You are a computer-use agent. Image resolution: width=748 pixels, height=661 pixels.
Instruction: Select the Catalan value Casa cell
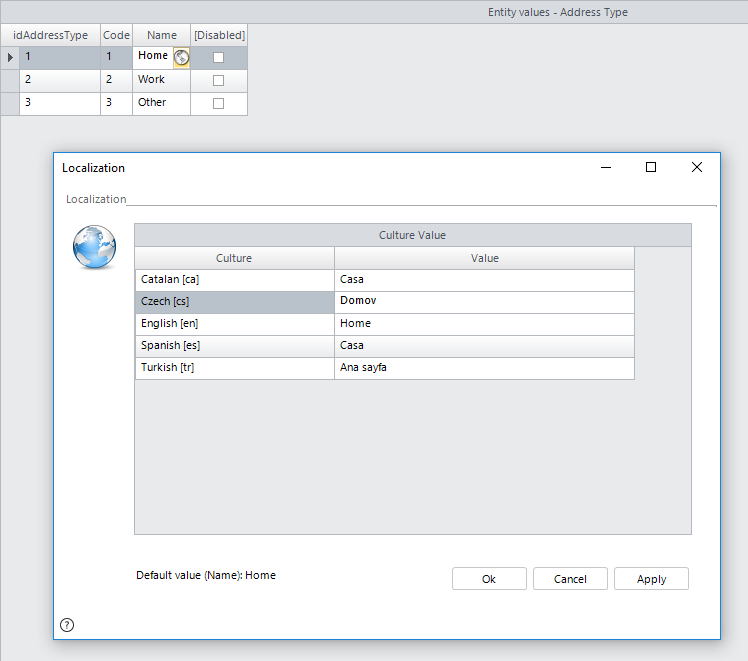pyautogui.click(x=484, y=280)
